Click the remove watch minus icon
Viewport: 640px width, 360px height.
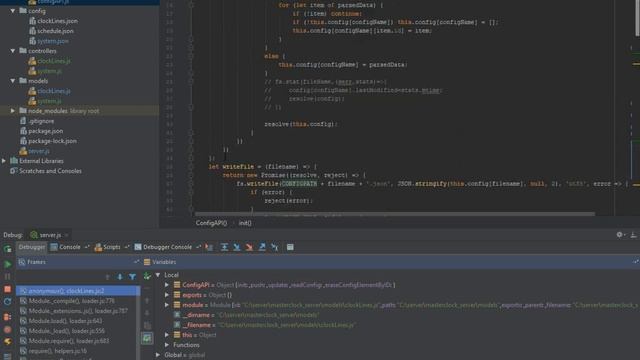click(147, 289)
